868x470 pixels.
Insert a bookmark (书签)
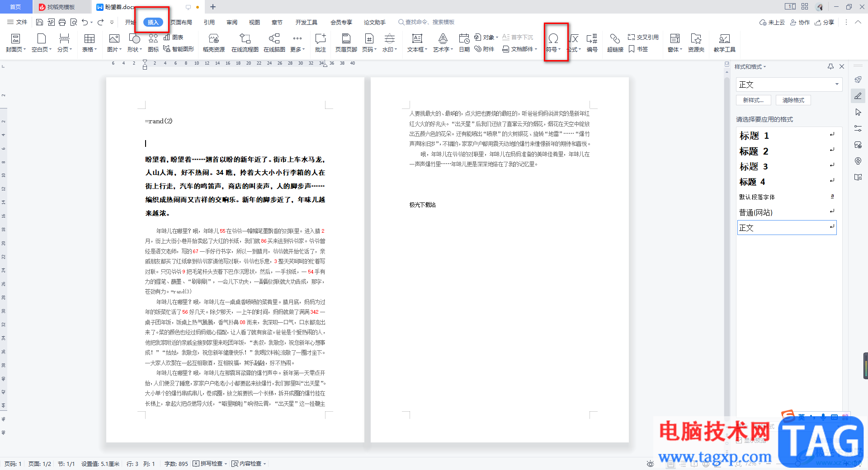point(638,49)
